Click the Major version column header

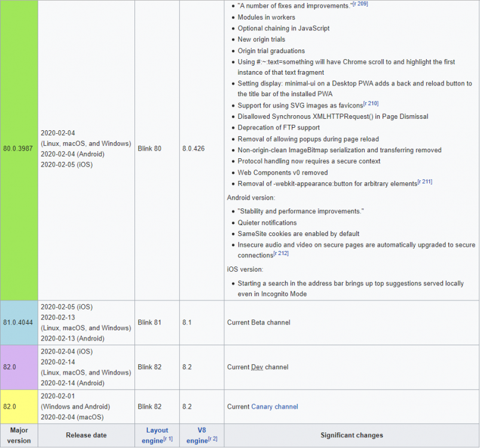click(x=19, y=434)
